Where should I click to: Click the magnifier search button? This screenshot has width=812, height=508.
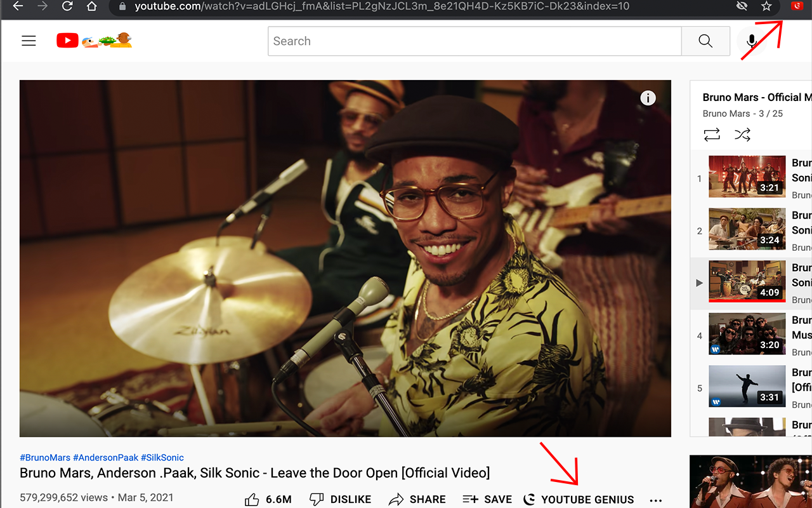705,41
